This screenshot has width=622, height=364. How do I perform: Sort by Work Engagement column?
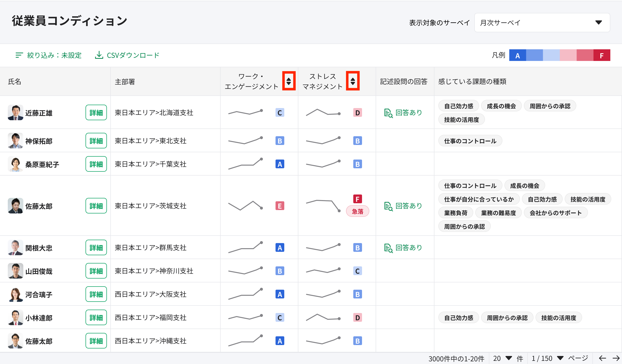point(289,81)
